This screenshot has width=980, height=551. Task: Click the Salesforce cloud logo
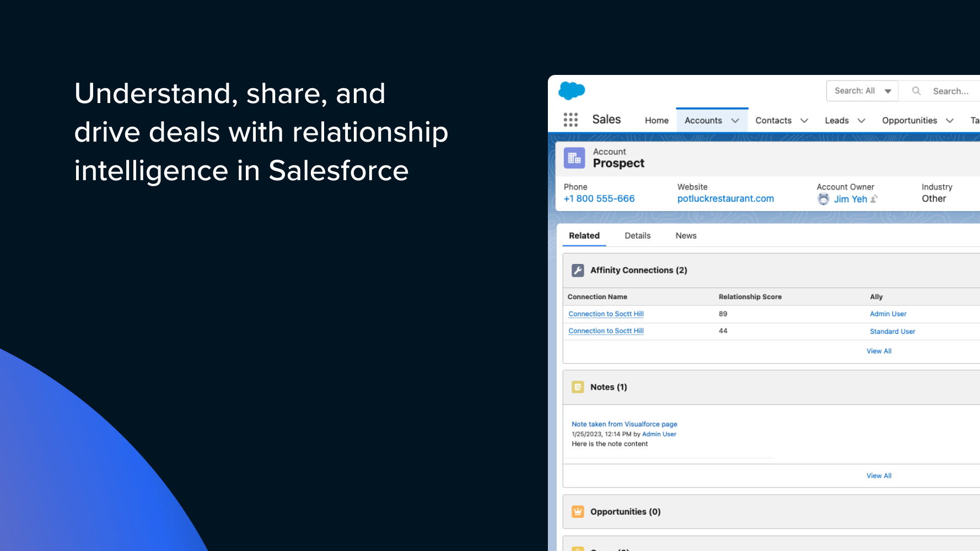[x=572, y=90]
